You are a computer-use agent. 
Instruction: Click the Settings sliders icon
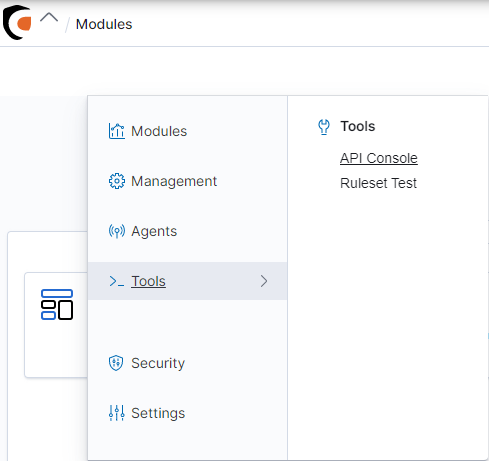tap(117, 413)
